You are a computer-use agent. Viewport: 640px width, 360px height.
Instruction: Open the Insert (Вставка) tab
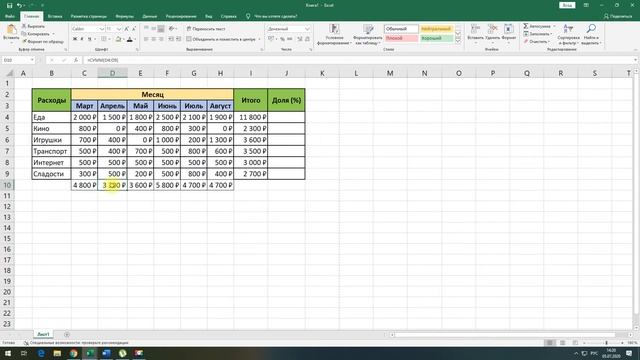point(55,16)
